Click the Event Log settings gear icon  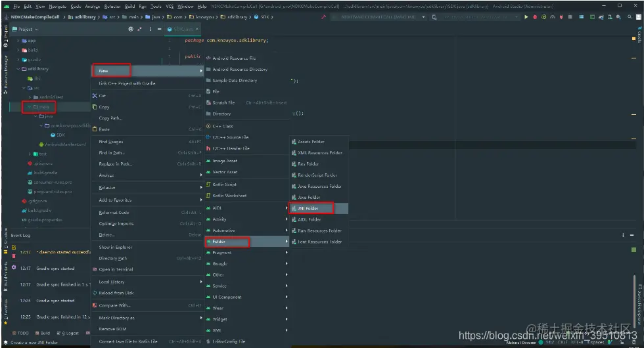14,267
